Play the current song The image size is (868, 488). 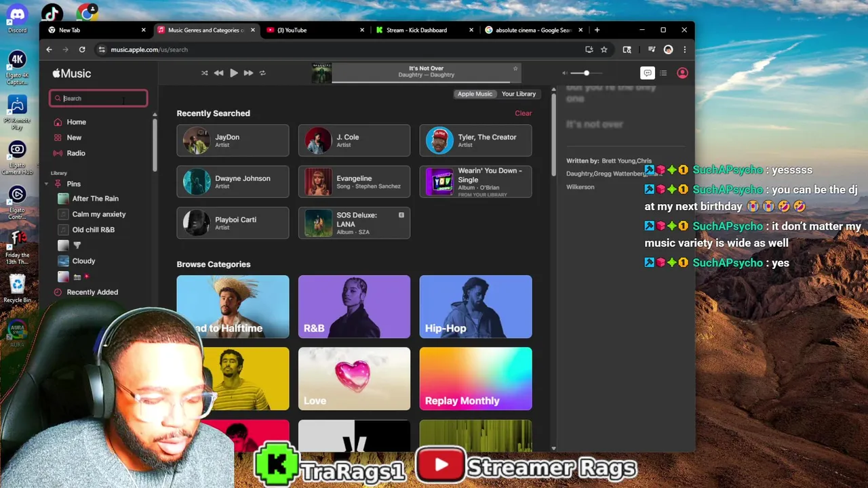233,73
